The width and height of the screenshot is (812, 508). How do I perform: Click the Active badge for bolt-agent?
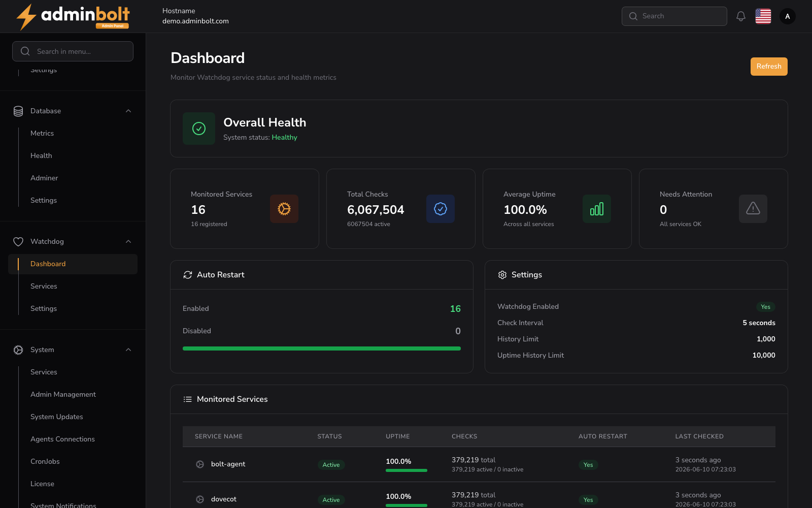(331, 465)
